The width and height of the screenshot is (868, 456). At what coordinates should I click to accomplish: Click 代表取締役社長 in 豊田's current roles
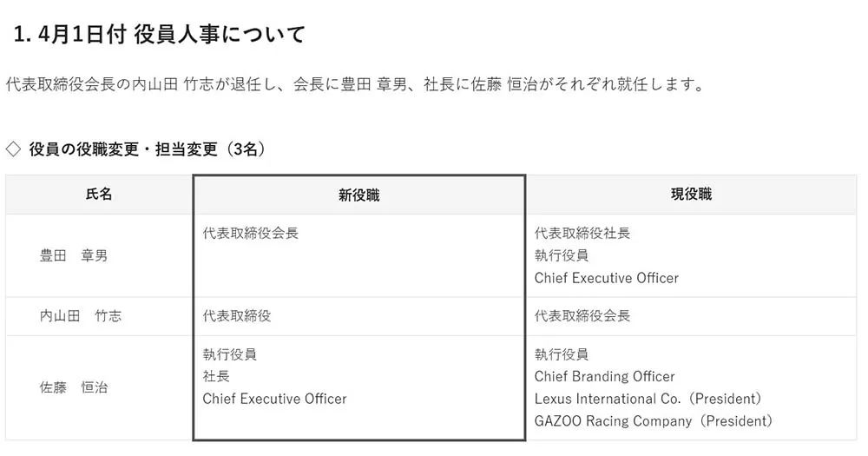[x=582, y=234]
